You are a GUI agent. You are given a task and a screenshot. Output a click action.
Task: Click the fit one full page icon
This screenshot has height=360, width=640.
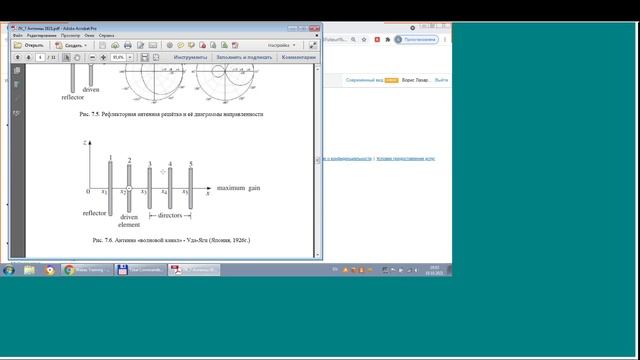[x=156, y=58]
